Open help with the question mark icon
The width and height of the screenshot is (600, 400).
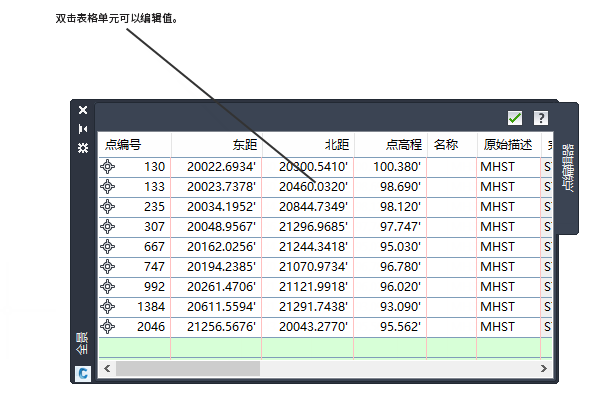pos(541,118)
